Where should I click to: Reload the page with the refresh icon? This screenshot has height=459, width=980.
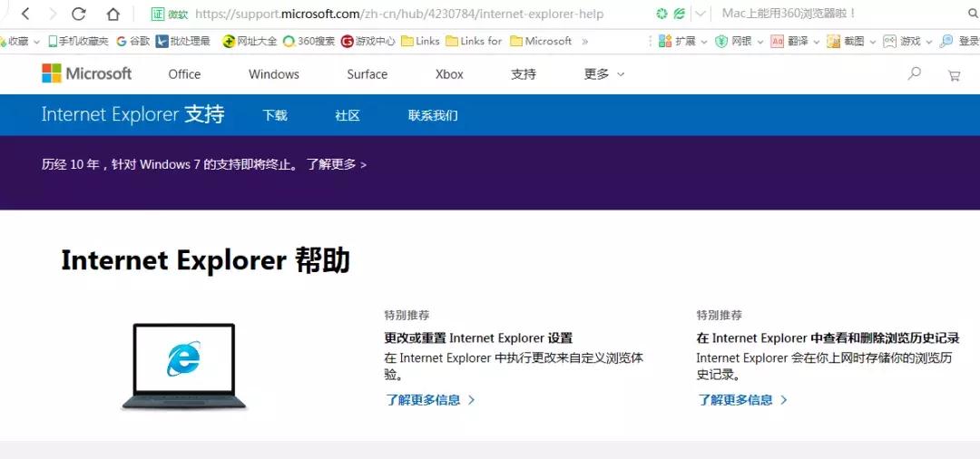[79, 13]
